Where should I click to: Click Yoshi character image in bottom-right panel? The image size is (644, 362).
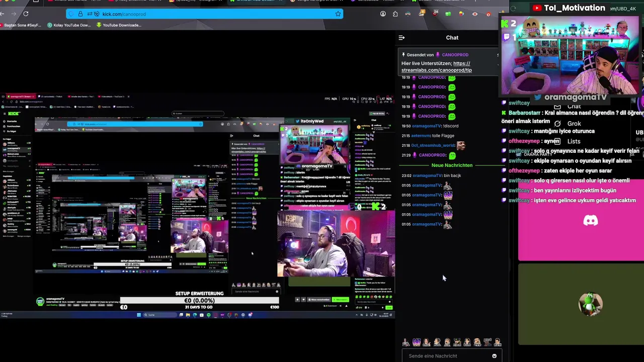pos(590,304)
